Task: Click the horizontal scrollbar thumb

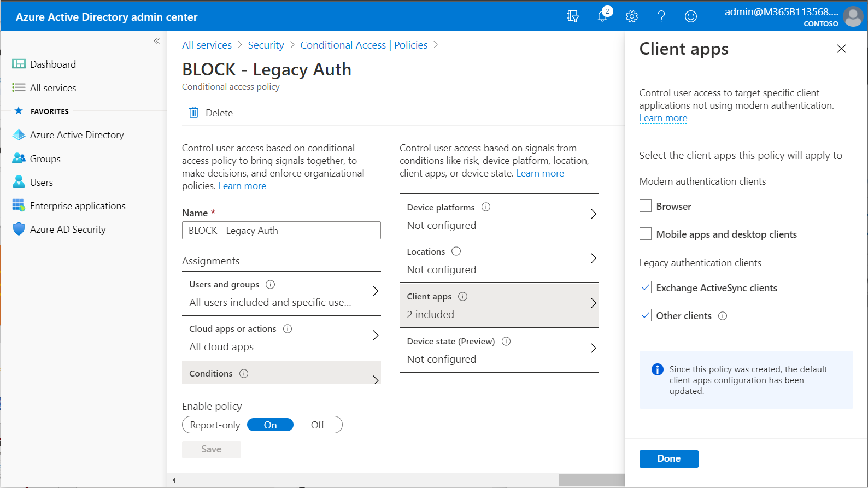Action: [x=591, y=480]
